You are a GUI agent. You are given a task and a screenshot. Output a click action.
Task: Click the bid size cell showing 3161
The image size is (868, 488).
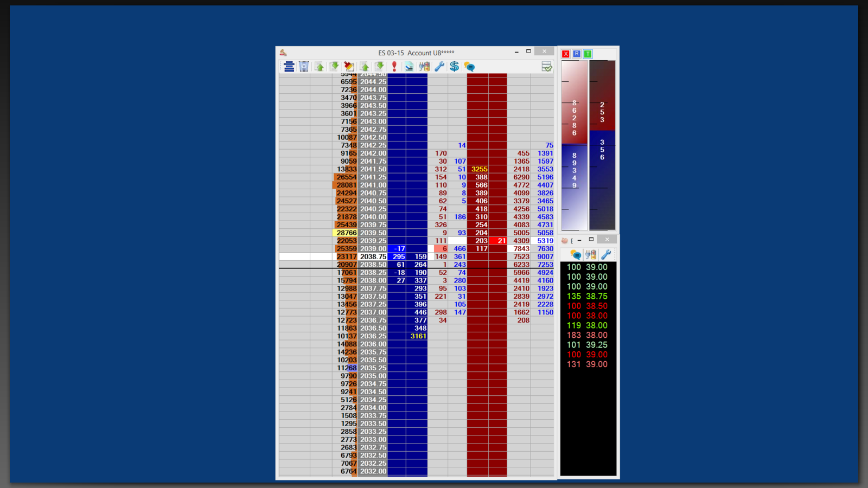(417, 336)
